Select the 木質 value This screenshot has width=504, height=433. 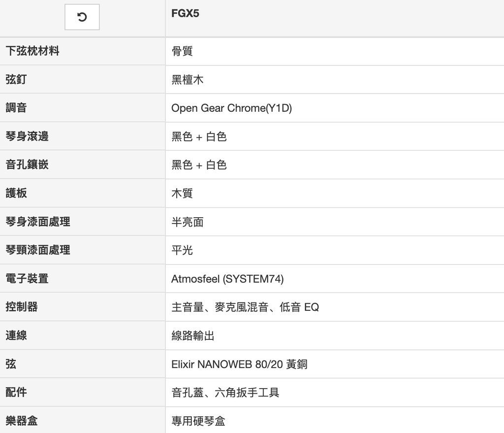point(182,193)
